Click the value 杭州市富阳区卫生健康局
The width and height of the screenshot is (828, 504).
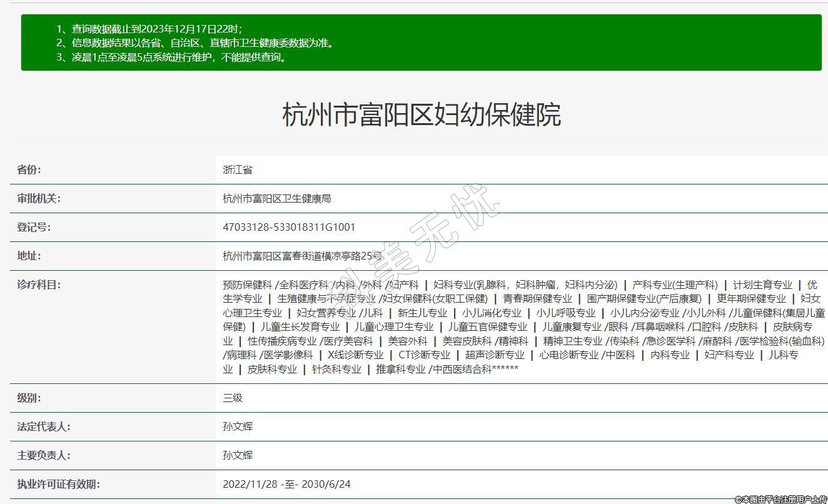[276, 198]
